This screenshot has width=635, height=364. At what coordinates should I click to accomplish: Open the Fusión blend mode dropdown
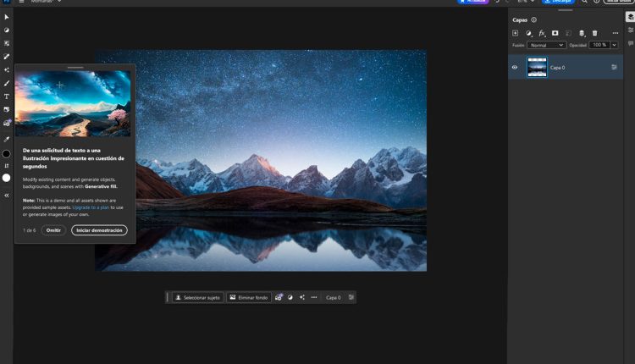(546, 45)
